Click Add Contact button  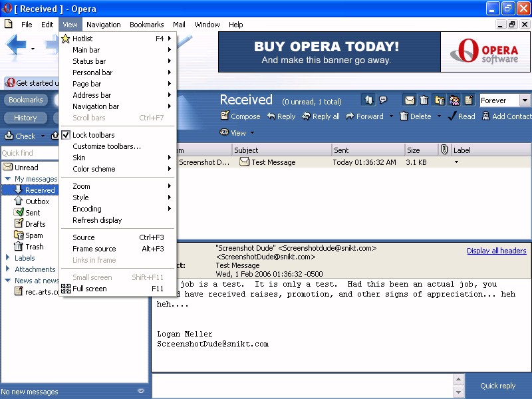coord(507,116)
